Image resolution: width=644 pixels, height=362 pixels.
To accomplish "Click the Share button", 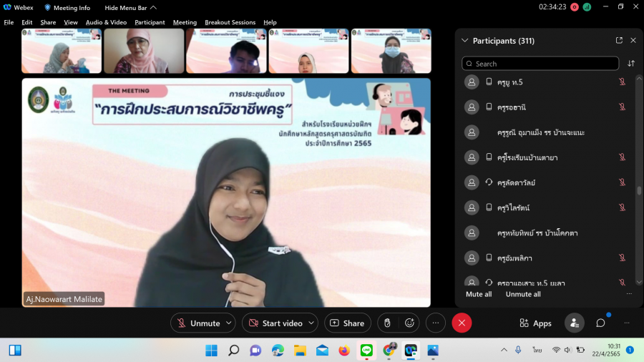I will click(x=347, y=323).
